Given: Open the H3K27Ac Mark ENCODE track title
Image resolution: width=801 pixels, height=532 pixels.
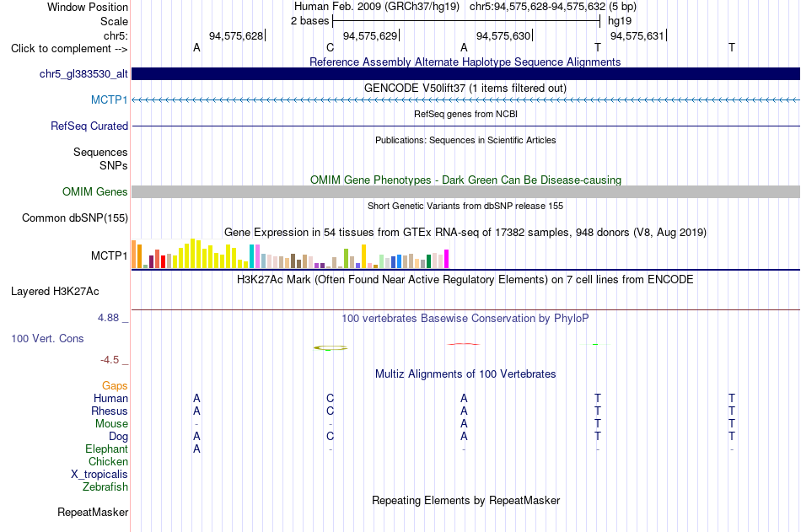Looking at the screenshot, I should (x=465, y=280).
